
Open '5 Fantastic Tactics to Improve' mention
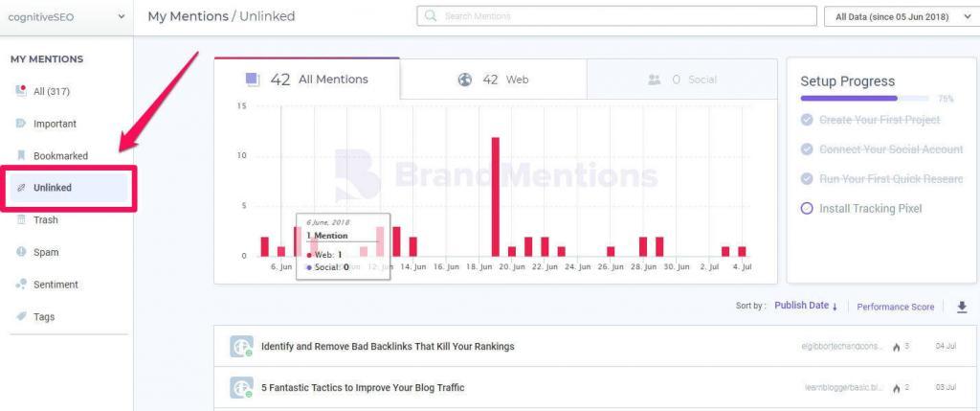pos(363,387)
